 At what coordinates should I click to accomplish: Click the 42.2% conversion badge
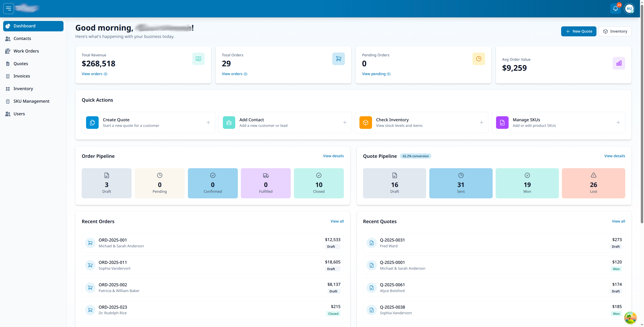tap(416, 156)
